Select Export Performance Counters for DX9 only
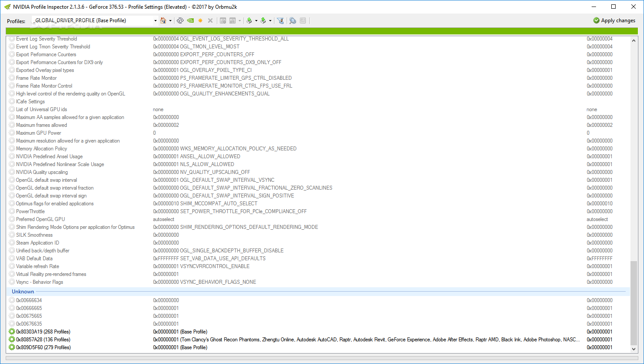The image size is (644, 364). point(318,62)
